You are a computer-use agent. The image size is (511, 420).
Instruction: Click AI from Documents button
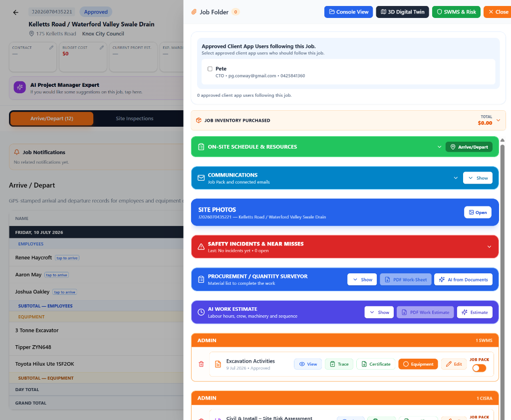(x=463, y=279)
